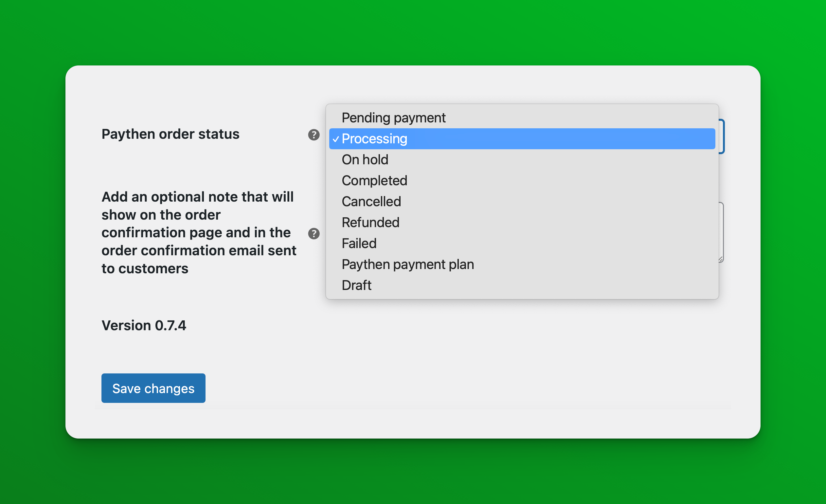Choose "Refunded" status option
This screenshot has height=504, width=826.
522,223
